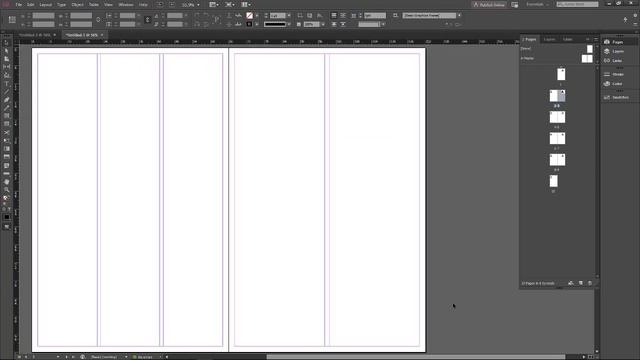Image resolution: width=640 pixels, height=360 pixels.
Task: Click the trash icon in Pages panel
Action: pyautogui.click(x=590, y=283)
